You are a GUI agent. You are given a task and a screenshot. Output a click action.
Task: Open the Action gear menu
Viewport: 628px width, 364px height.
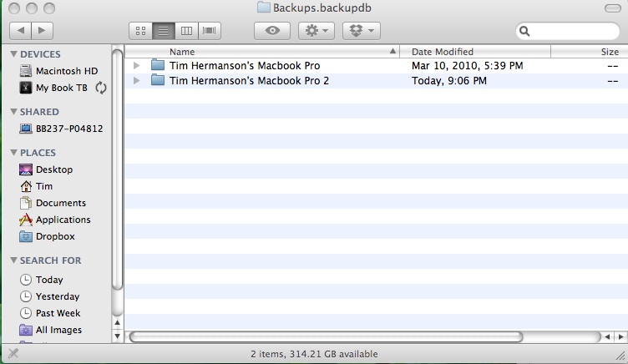click(317, 31)
